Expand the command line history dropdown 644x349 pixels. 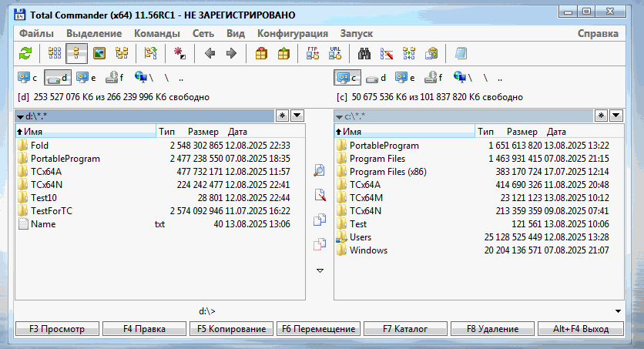pos(618,311)
